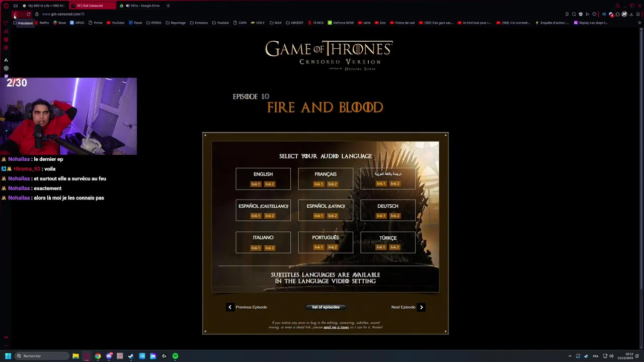Image resolution: width=644 pixels, height=362 pixels.
Task: Open Logitech G Hub taskbar icon
Action: (x=164, y=356)
